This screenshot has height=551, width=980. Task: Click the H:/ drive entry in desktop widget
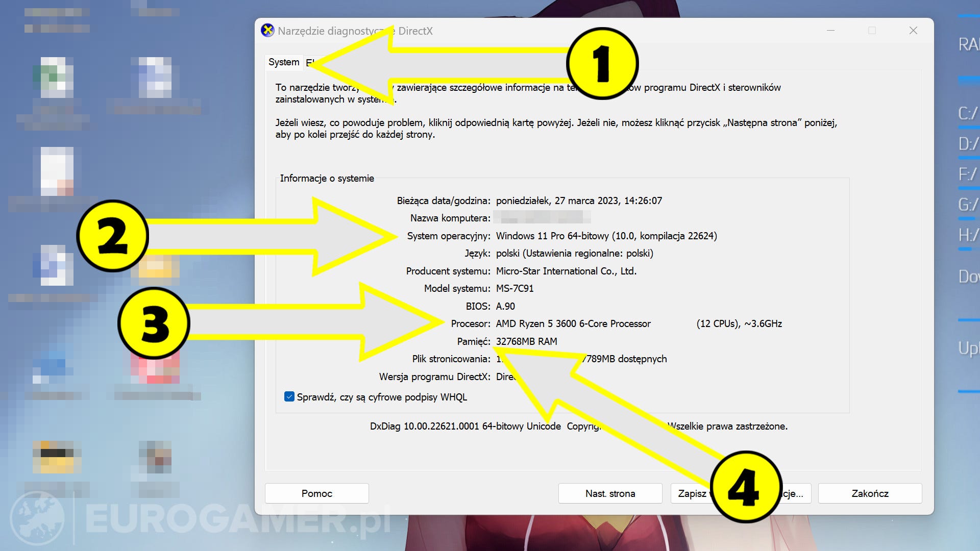click(968, 235)
